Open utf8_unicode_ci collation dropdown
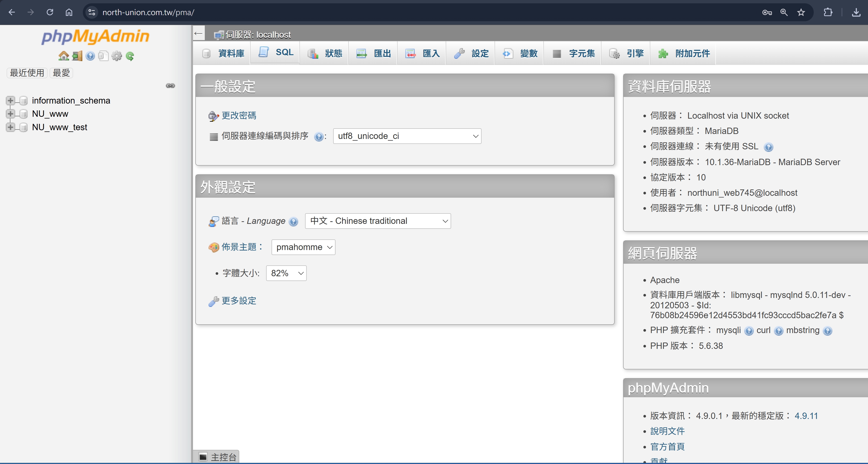This screenshot has width=868, height=464. click(x=407, y=136)
